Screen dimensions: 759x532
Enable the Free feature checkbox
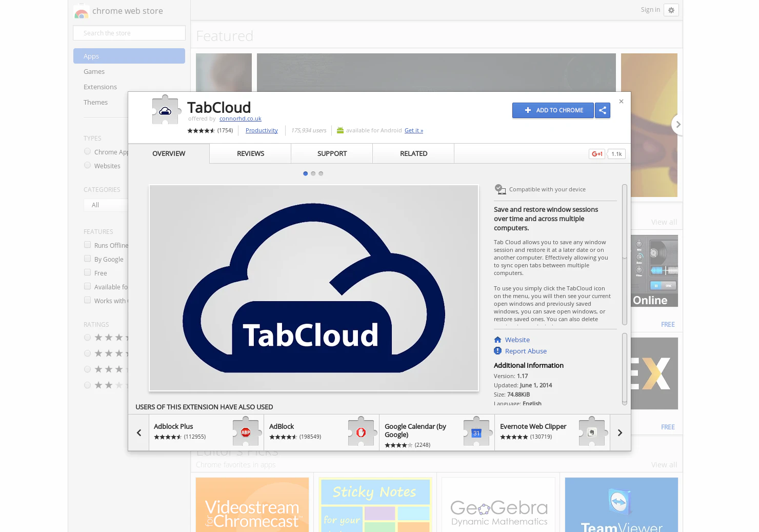(88, 272)
